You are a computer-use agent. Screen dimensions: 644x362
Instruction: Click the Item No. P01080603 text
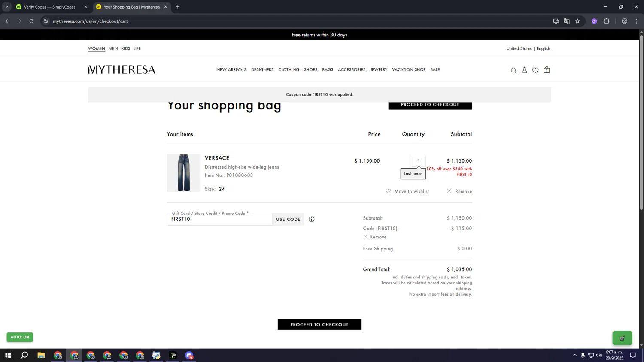click(229, 175)
